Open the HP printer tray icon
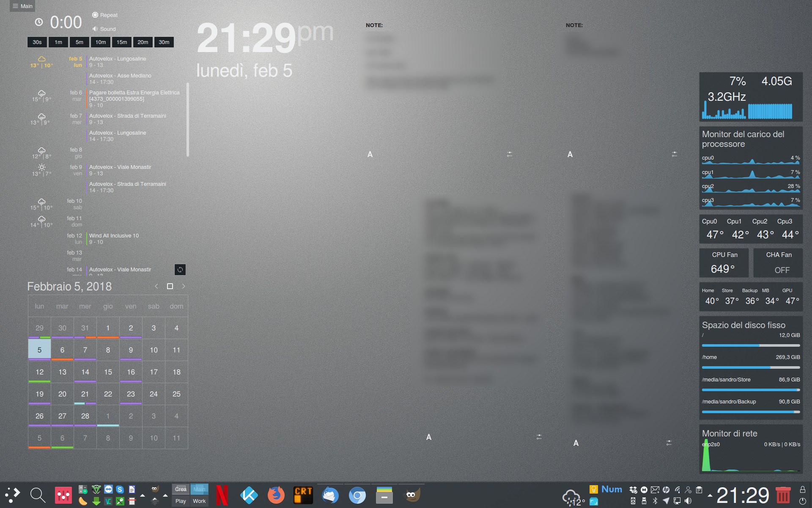Image resolution: width=812 pixels, height=508 pixels. [666, 490]
